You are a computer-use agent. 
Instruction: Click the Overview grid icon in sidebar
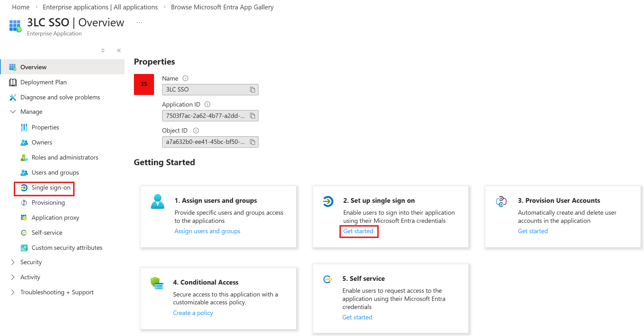pos(13,67)
